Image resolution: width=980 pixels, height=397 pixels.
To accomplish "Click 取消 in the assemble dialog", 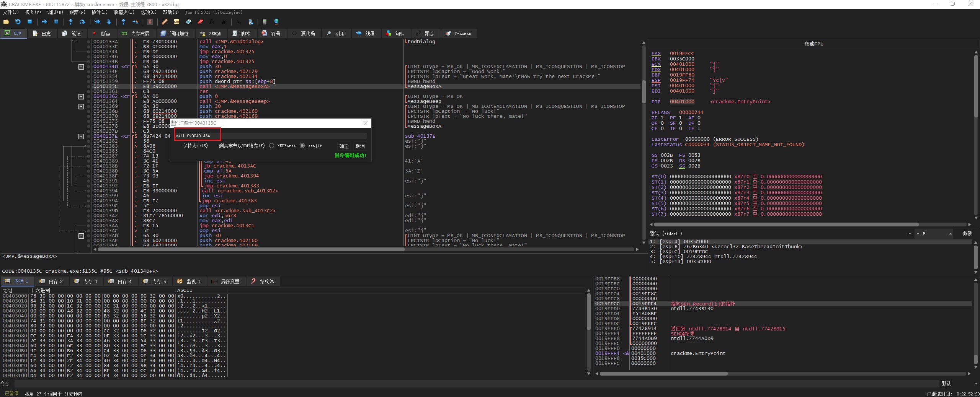I will pos(360,146).
